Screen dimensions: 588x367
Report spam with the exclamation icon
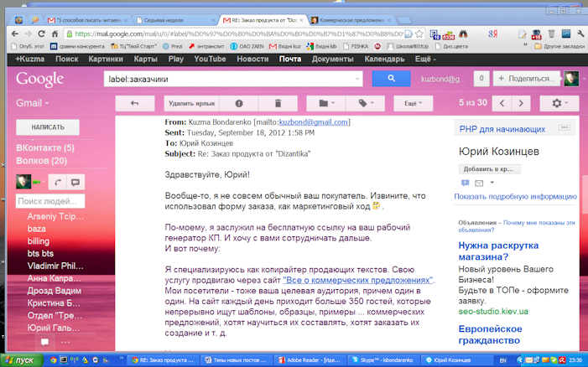click(x=239, y=103)
